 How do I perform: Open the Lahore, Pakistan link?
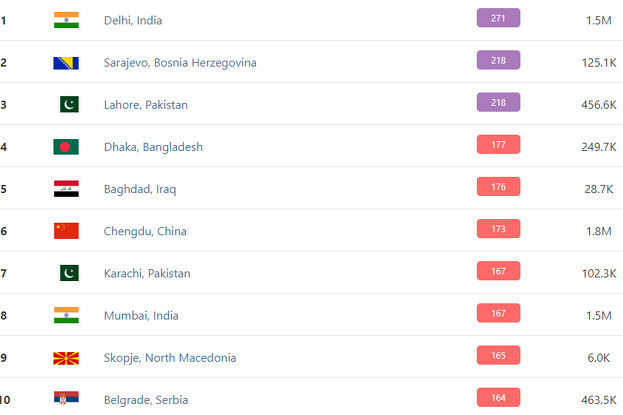click(x=146, y=104)
